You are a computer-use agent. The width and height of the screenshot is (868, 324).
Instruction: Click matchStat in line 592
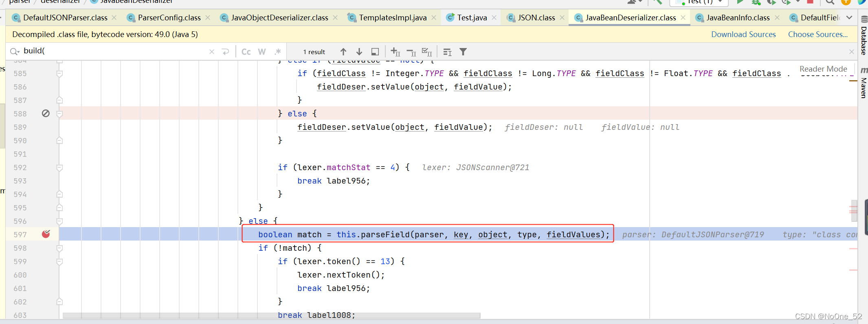(x=349, y=167)
